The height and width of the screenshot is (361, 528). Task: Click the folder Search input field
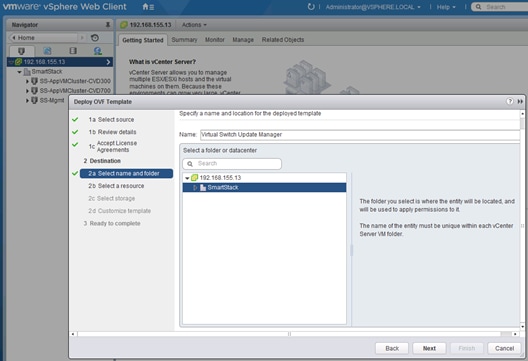tap(232, 164)
